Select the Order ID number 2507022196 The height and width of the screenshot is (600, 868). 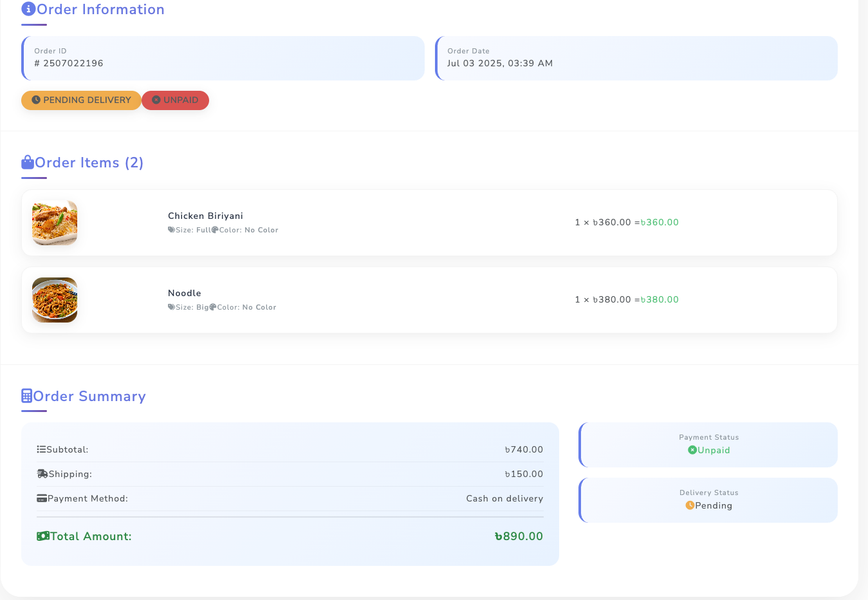73,63
